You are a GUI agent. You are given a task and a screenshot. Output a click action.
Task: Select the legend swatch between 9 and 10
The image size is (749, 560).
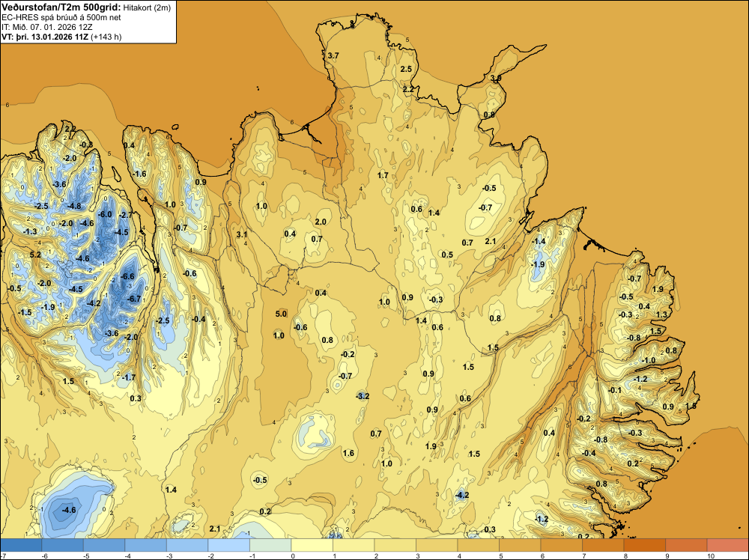[x=686, y=545]
